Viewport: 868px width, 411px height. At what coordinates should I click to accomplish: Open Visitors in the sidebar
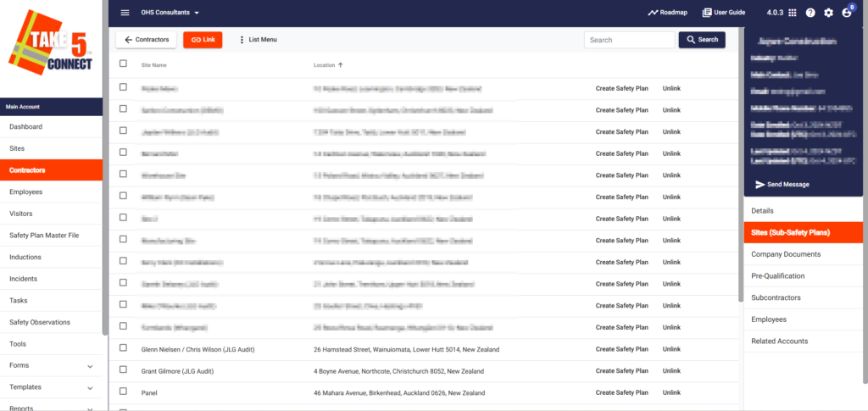51,214
